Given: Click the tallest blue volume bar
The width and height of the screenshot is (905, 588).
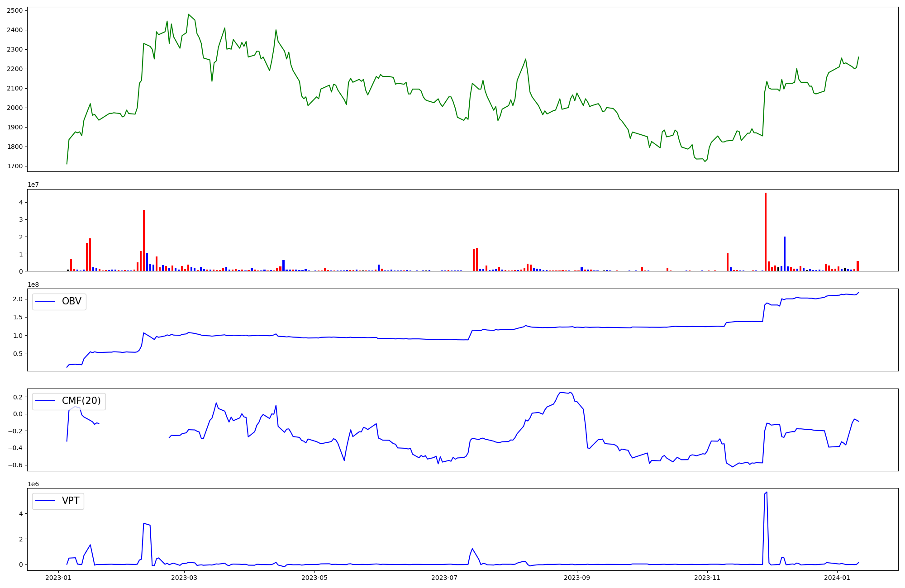Looking at the screenshot, I should pyautogui.click(x=785, y=254).
